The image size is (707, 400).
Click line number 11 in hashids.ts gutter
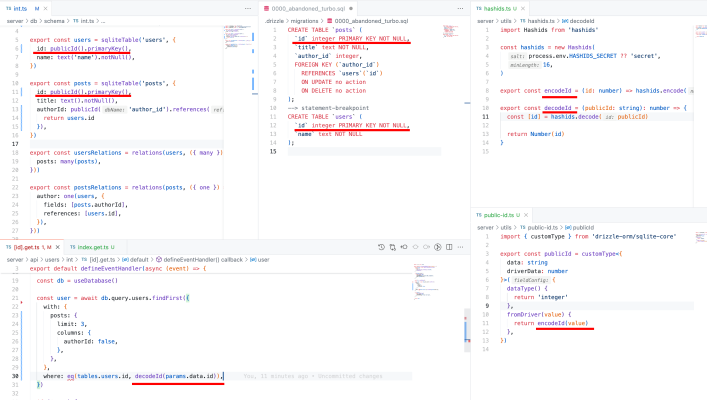[x=486, y=117]
